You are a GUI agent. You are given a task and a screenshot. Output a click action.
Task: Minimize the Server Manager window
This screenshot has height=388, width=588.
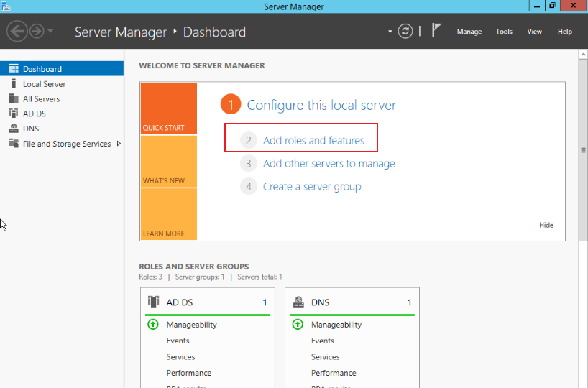537,5
